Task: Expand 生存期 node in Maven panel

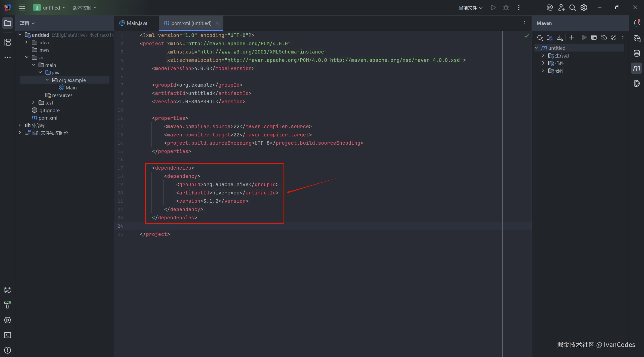Action: [x=543, y=56]
